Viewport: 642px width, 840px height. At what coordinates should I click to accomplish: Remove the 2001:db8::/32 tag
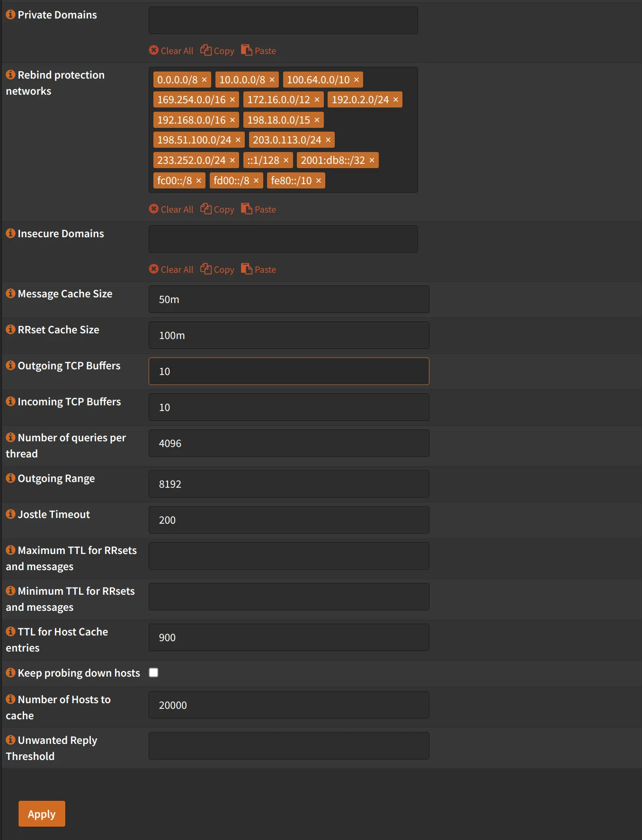tap(372, 161)
